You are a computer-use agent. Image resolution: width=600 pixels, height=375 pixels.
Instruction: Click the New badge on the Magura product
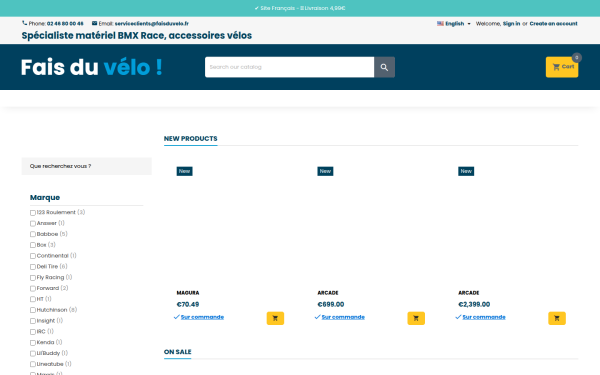pyautogui.click(x=184, y=171)
